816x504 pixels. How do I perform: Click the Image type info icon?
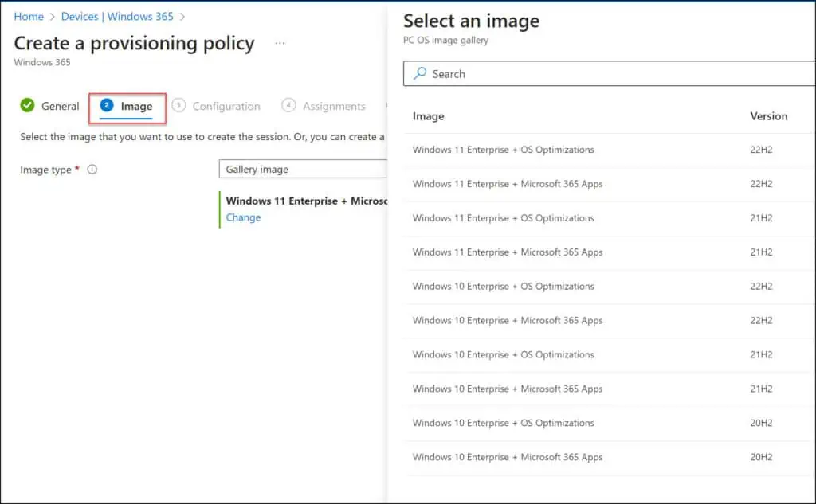click(x=92, y=169)
